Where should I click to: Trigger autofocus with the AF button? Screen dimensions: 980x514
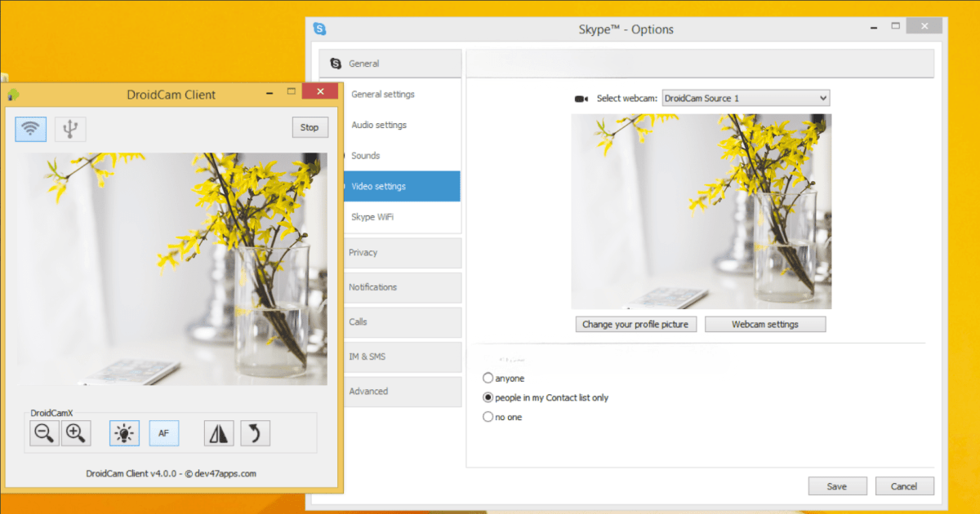point(163,432)
